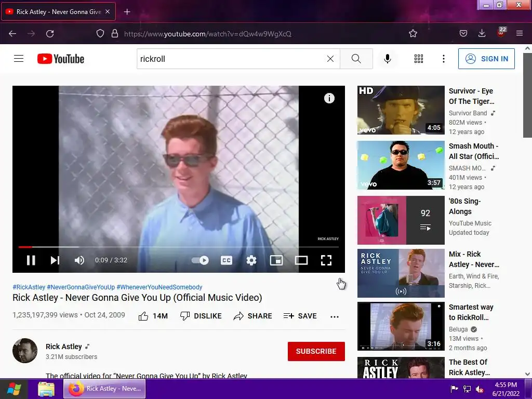The image size is (532, 399).
Task: Open Action Center flag tray icon
Action: coord(454,389)
